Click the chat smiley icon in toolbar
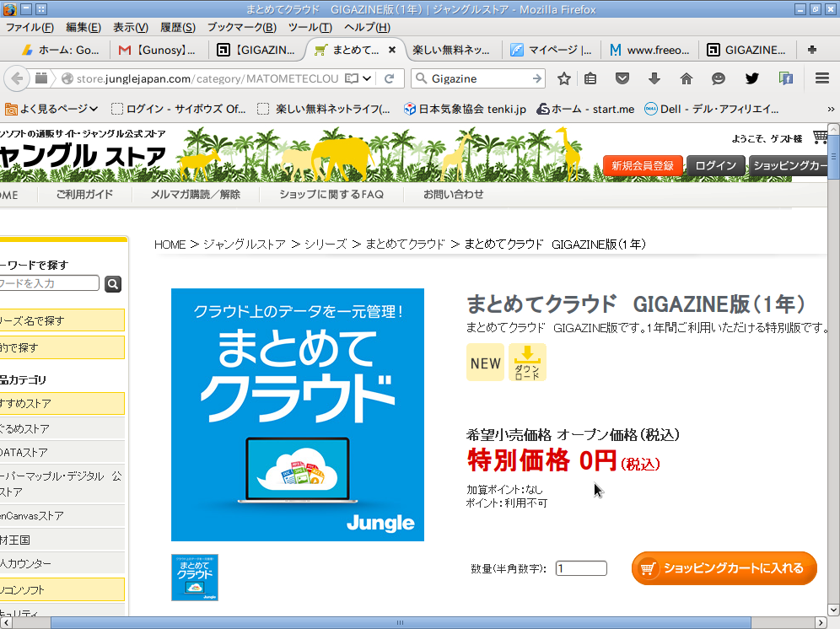The width and height of the screenshot is (840, 629). (719, 78)
